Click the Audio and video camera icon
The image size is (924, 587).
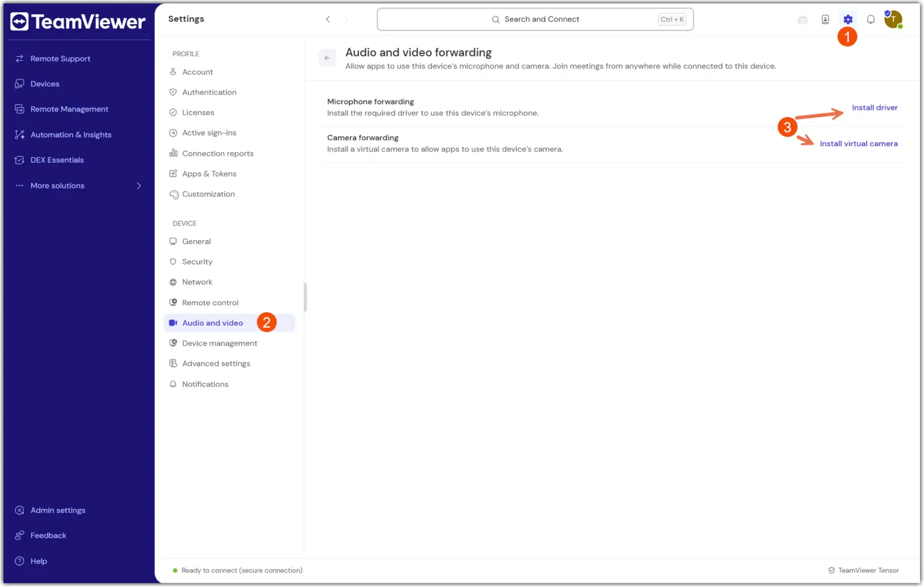(173, 323)
